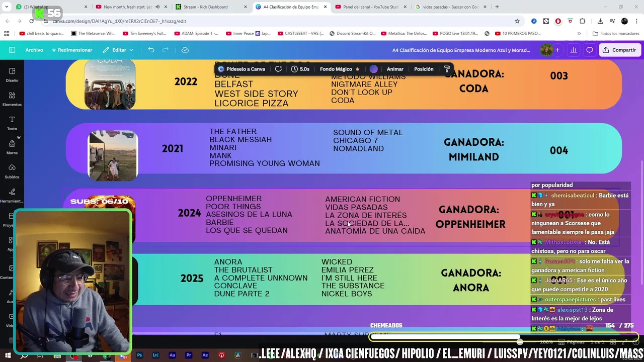Go back in browser history
The width and height of the screenshot is (644, 362).
pos(8,21)
